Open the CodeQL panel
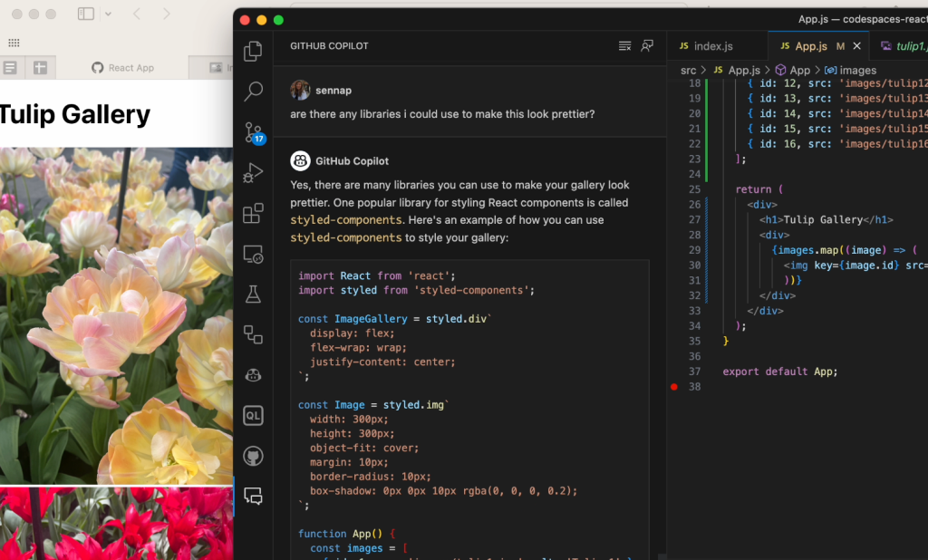The image size is (928, 560). (253, 415)
